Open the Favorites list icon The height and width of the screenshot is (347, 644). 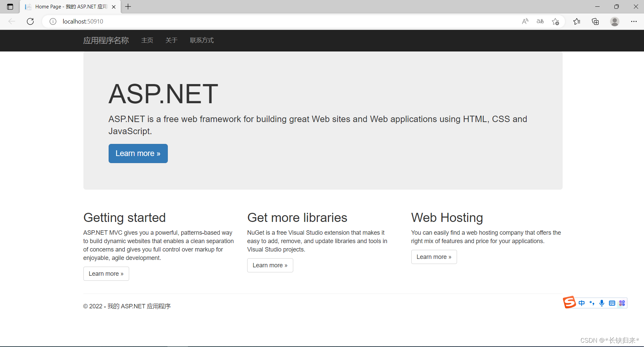[577, 21]
